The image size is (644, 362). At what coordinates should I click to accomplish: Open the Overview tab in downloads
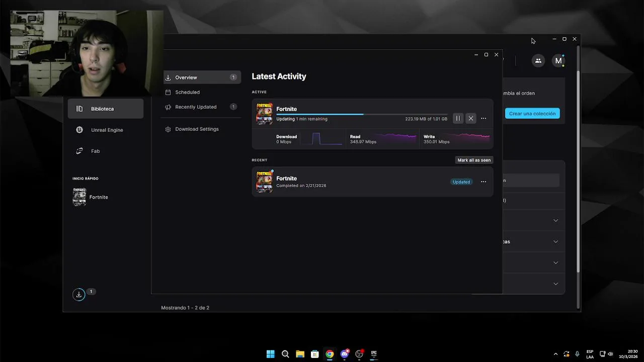point(201,77)
